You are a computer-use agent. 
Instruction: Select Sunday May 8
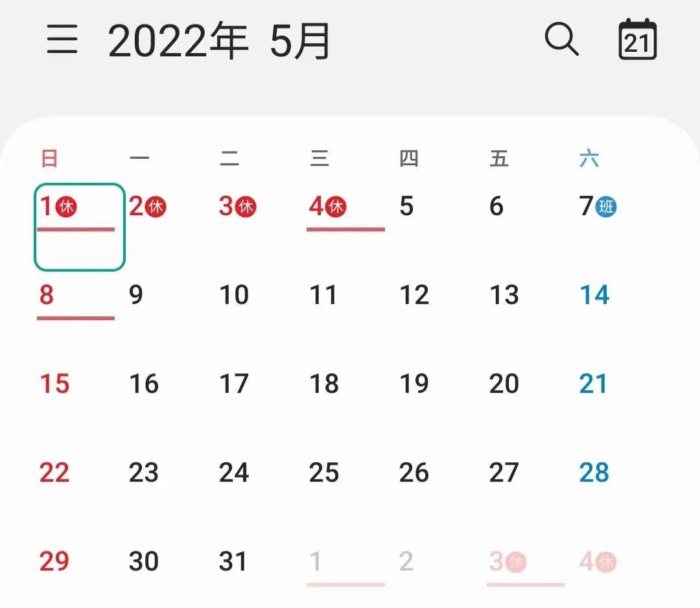pos(47,296)
